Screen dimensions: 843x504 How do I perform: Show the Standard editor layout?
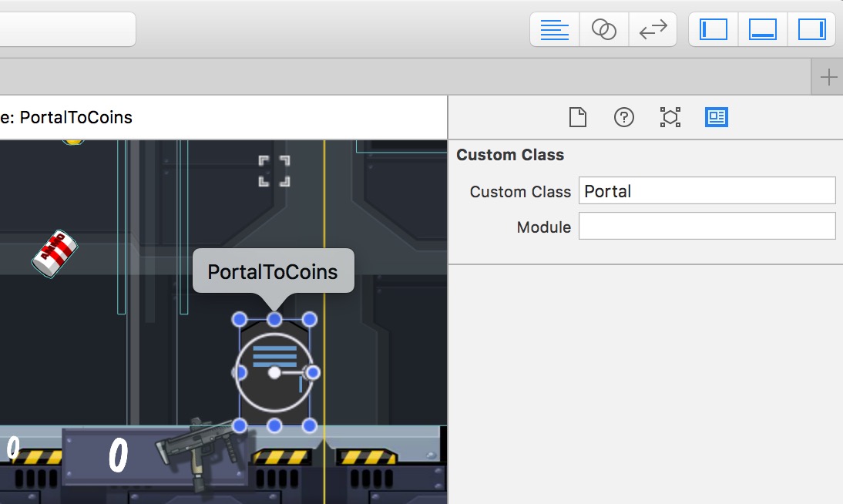pos(553,29)
